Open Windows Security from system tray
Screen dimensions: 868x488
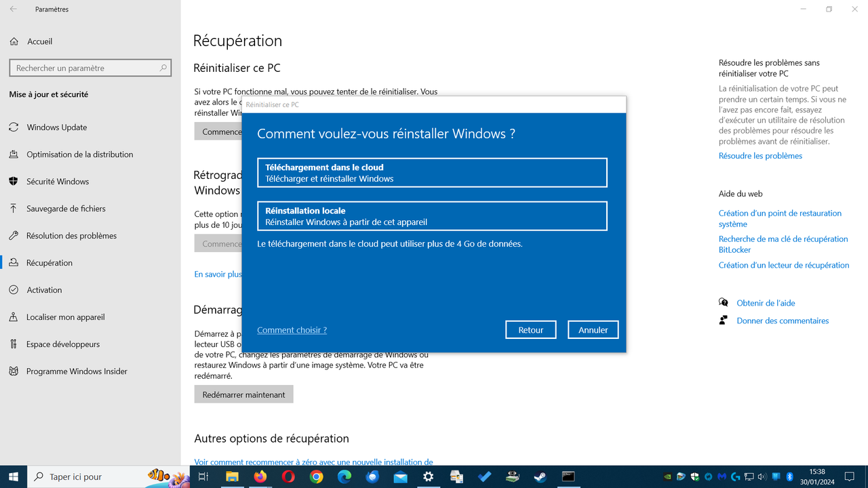pos(695,476)
